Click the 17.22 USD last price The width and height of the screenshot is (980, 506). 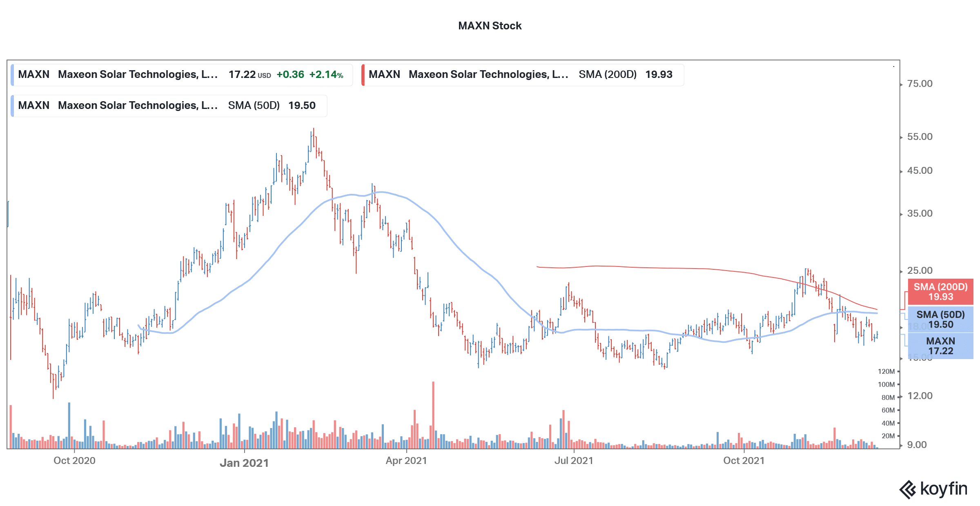tap(249, 75)
